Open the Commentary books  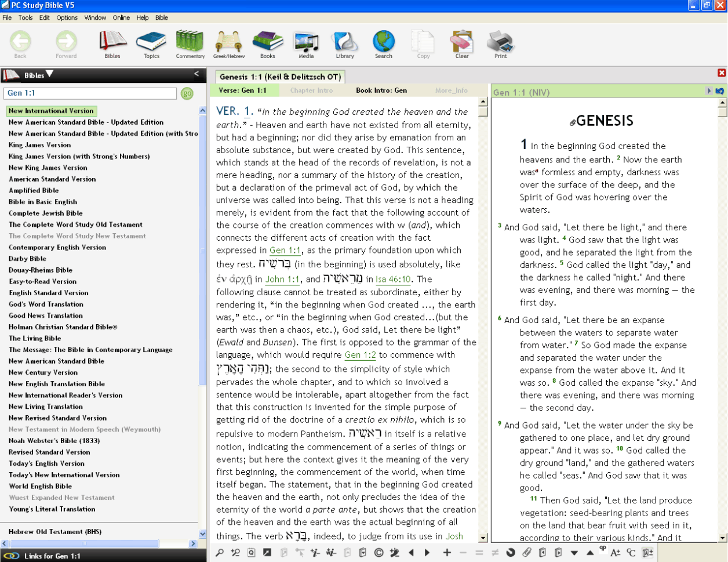point(190,45)
